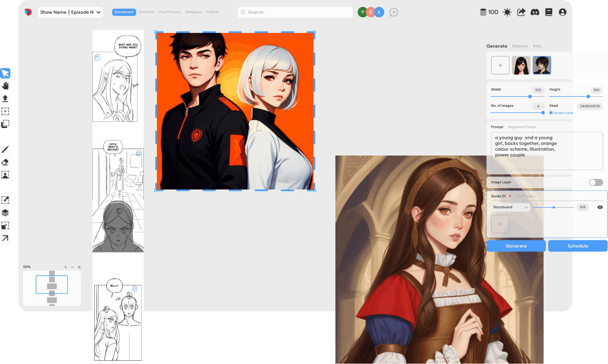
Task: Toggle the Random Seed checkbox
Action: 551,113
